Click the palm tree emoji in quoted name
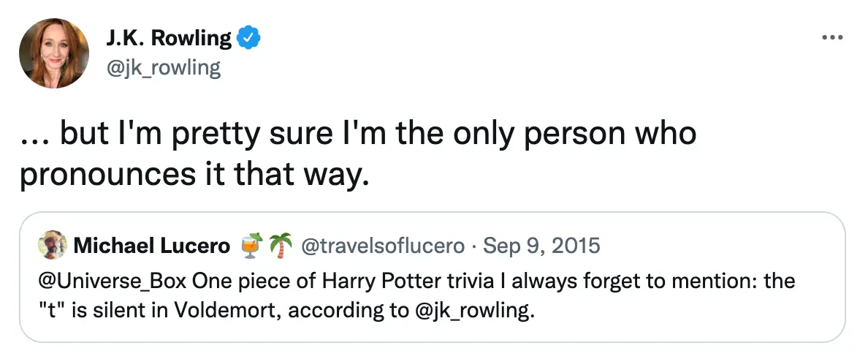The image size is (868, 359). pos(279,246)
